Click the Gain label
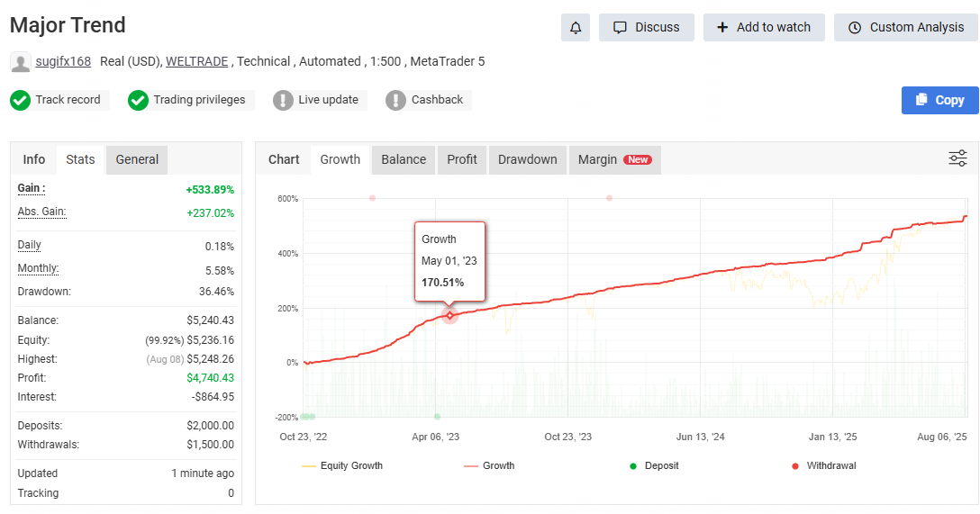 point(32,189)
